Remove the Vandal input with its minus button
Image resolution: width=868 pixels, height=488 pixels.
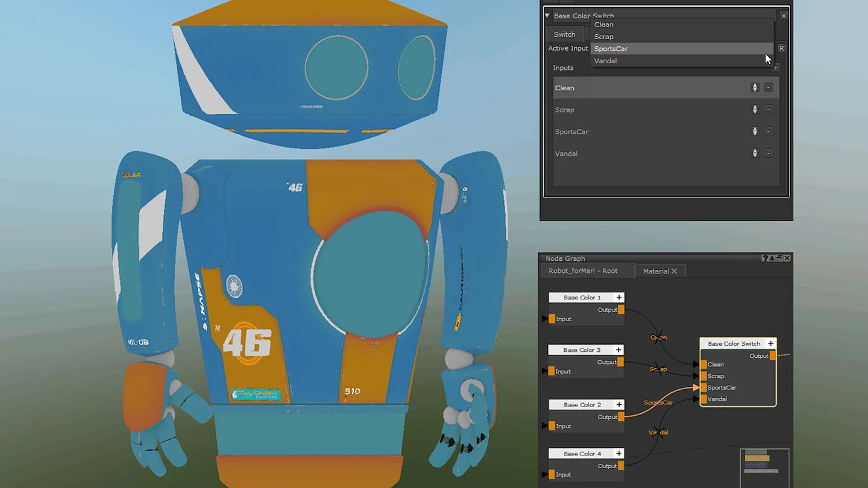tap(769, 154)
